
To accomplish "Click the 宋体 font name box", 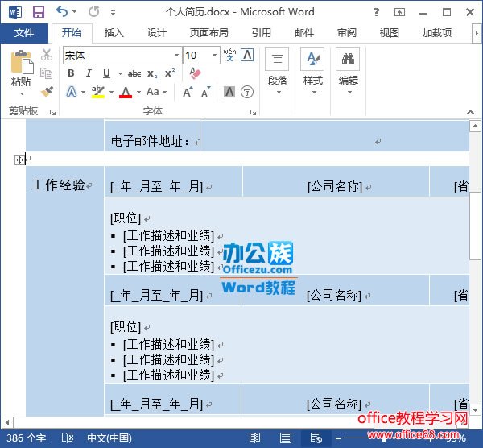I will [118, 56].
